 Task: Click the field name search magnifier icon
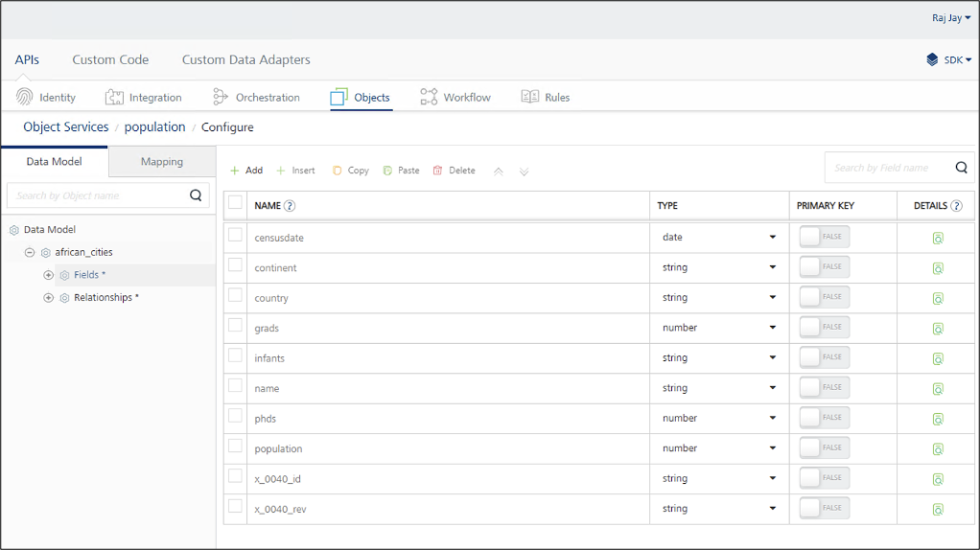[961, 168]
